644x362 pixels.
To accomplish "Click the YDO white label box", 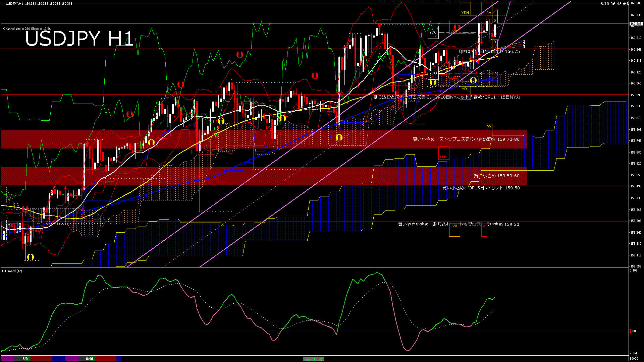I will click(x=433, y=73).
